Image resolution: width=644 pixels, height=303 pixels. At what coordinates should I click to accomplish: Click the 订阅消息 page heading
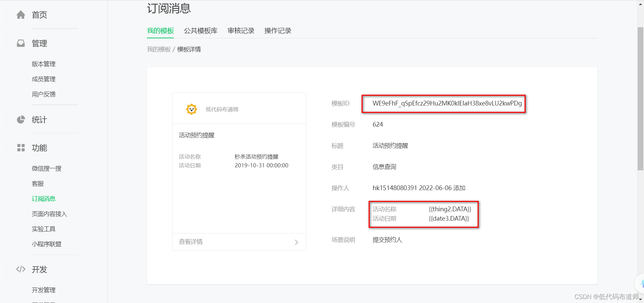pos(169,8)
